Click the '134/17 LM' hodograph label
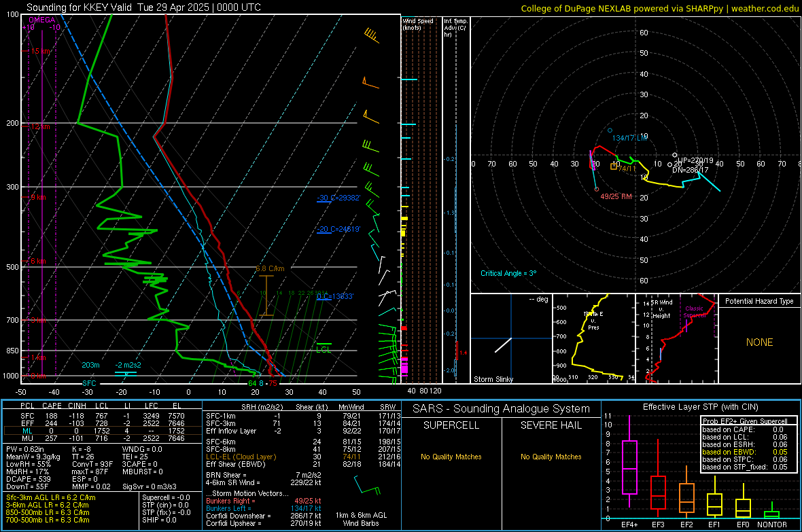The width and height of the screenshot is (802, 532). pos(629,138)
